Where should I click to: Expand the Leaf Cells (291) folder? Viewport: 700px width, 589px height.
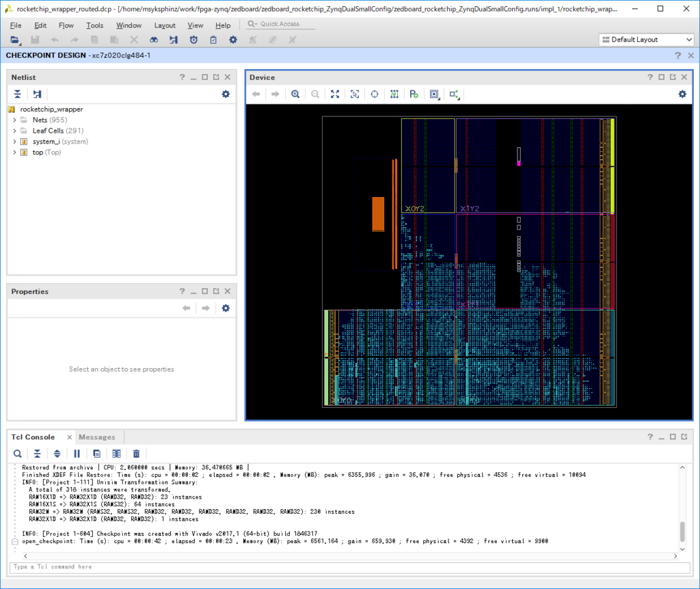14,131
